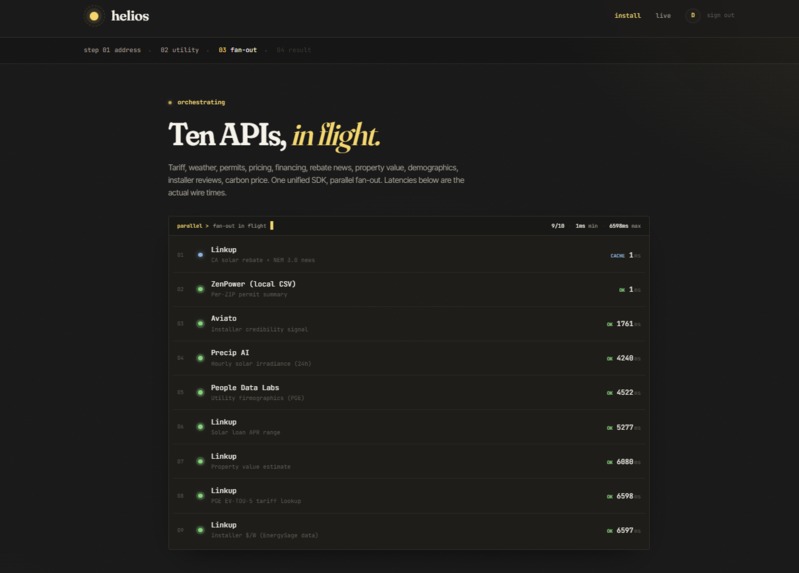Click the Solar loan APR range description
This screenshot has width=799, height=573.
pos(246,432)
